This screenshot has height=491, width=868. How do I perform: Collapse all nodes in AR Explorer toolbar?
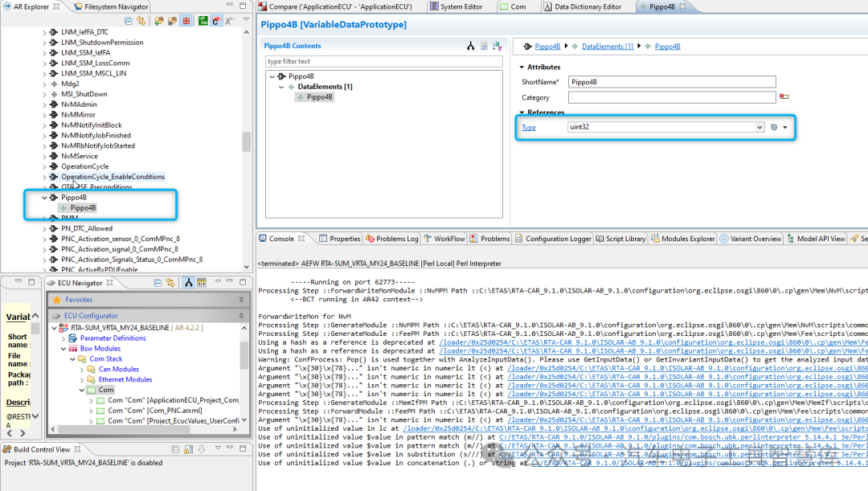[x=129, y=20]
